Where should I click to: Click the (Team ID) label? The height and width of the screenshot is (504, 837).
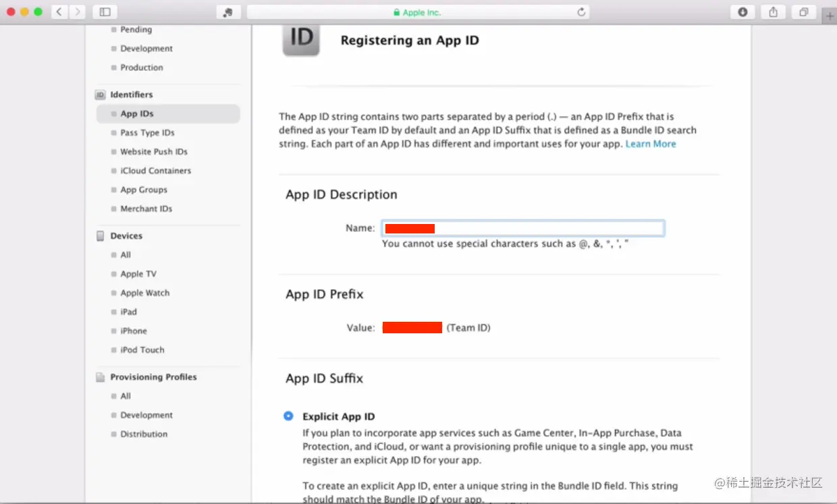pos(468,328)
